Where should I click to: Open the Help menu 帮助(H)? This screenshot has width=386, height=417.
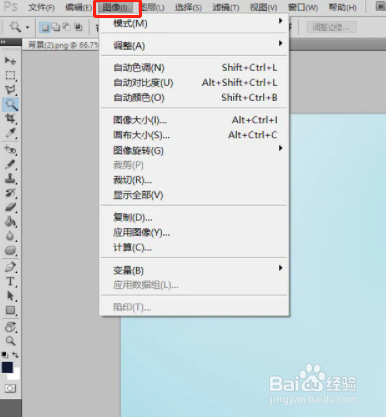click(342, 7)
